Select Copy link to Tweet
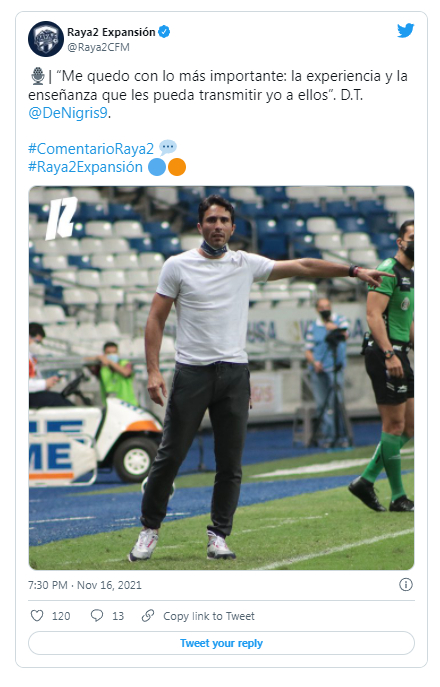Viewport: 440px width, 687px height. (209, 616)
